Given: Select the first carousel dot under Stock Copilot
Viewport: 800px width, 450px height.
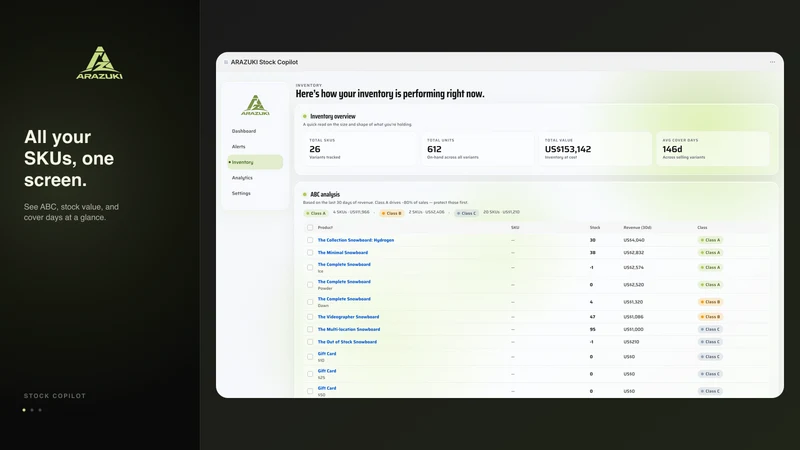Looking at the screenshot, I should click(x=24, y=410).
